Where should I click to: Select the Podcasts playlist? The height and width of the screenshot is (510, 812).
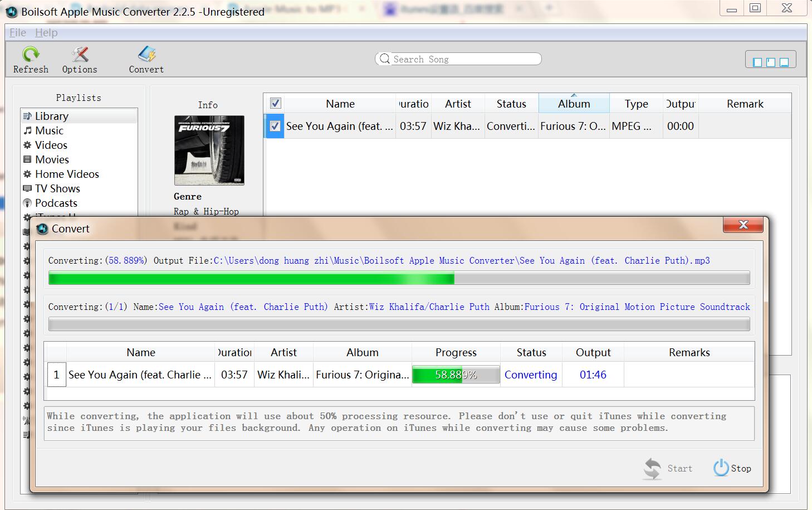click(79, 203)
